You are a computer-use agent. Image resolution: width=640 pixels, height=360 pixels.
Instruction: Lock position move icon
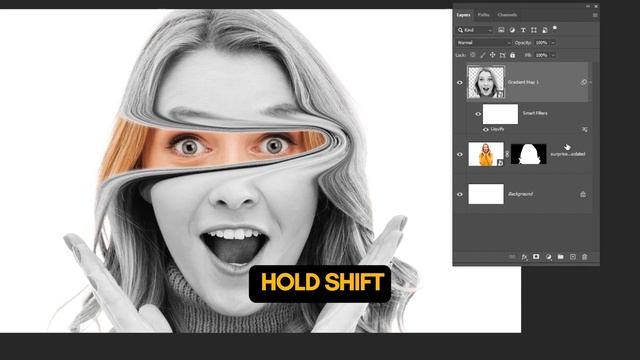[x=493, y=55]
